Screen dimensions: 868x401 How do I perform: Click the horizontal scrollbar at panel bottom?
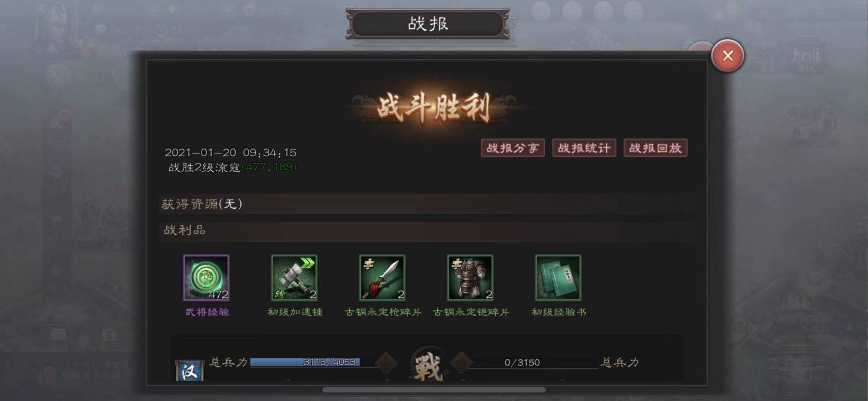(434, 390)
